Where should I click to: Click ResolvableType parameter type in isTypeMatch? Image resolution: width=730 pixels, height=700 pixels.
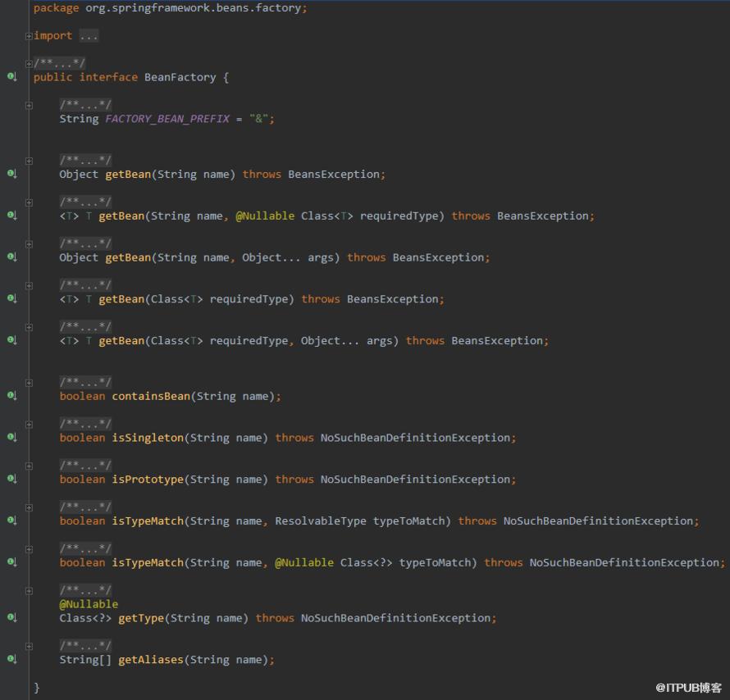point(321,521)
